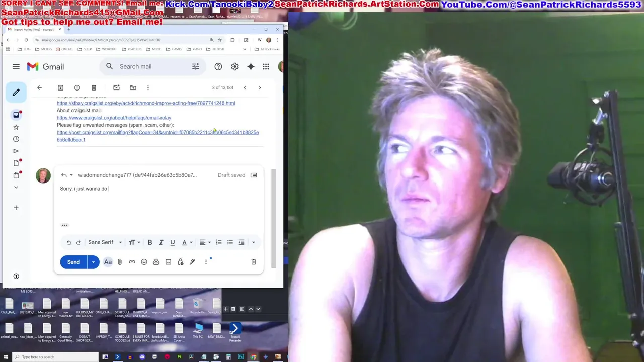Open the craigslist email-relay help link
The image size is (644, 362).
click(x=114, y=118)
